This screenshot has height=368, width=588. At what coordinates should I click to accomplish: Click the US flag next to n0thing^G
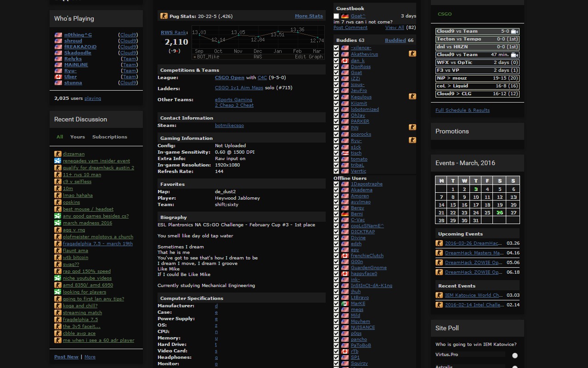click(x=58, y=35)
